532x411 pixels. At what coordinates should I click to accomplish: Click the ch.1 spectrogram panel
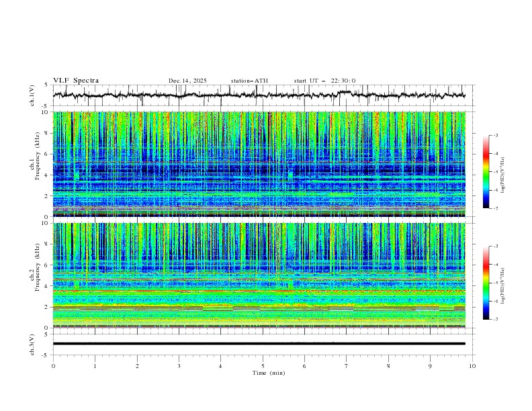click(x=259, y=164)
